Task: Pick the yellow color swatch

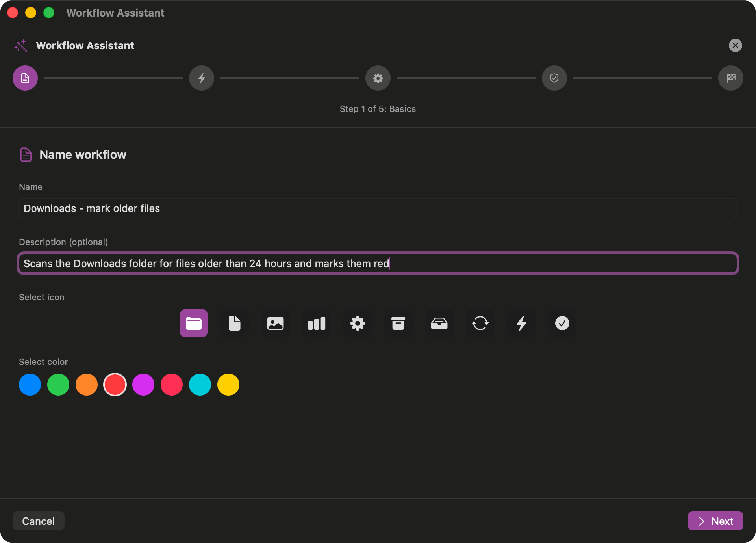Action: tap(228, 385)
